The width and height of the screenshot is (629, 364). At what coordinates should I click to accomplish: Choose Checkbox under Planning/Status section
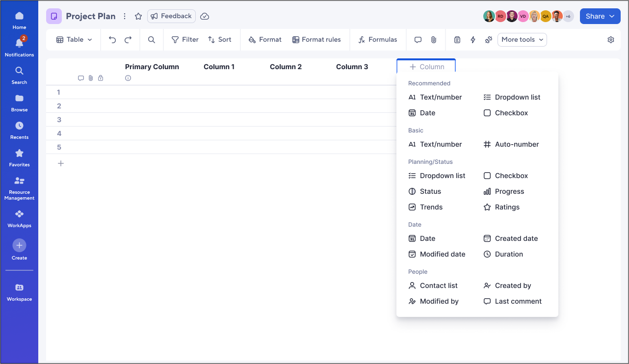point(511,175)
